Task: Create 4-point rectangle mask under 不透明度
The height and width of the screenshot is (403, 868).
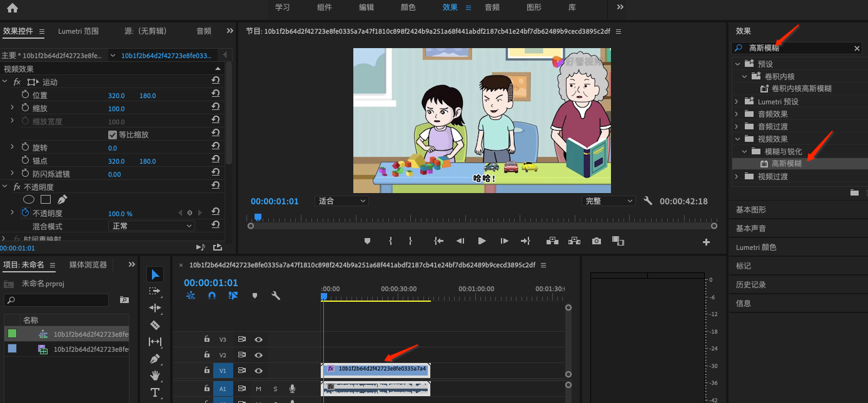Action: click(46, 200)
